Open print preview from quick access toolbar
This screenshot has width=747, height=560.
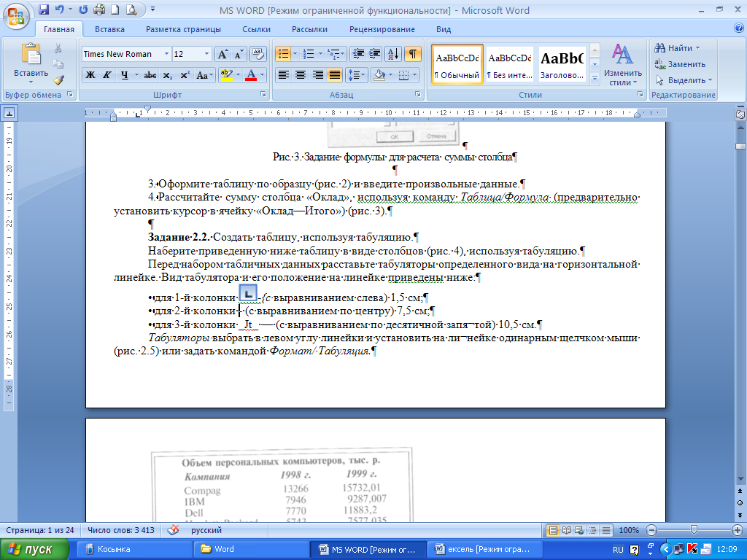tap(131, 9)
